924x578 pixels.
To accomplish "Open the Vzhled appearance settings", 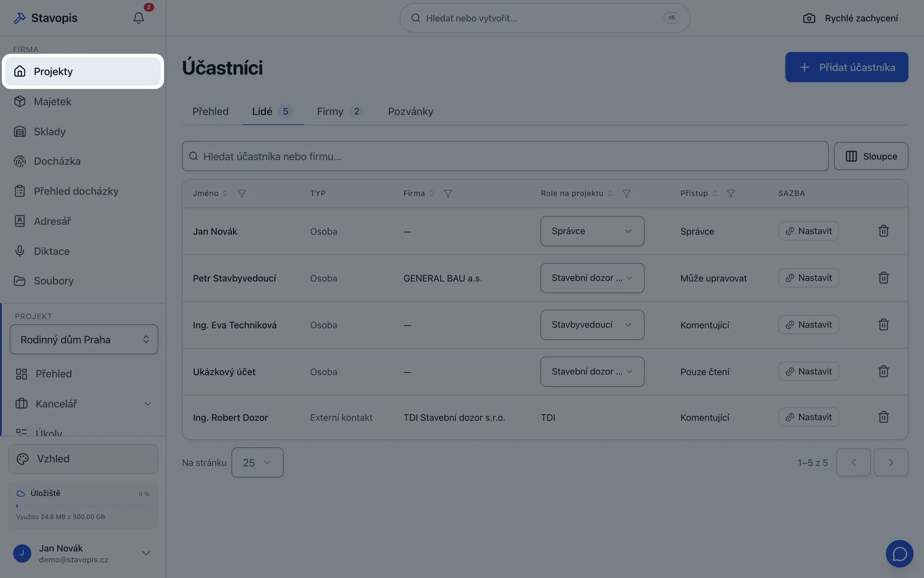I will 83,459.
